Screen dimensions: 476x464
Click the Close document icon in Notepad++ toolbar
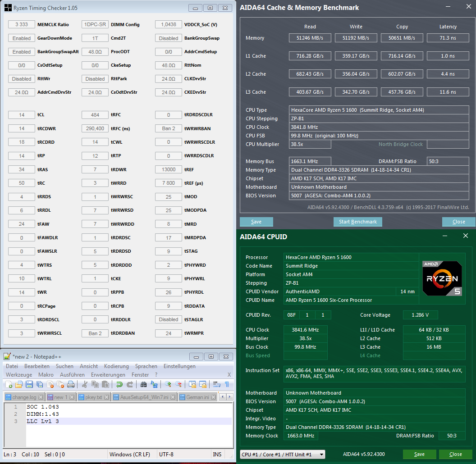(x=50, y=385)
